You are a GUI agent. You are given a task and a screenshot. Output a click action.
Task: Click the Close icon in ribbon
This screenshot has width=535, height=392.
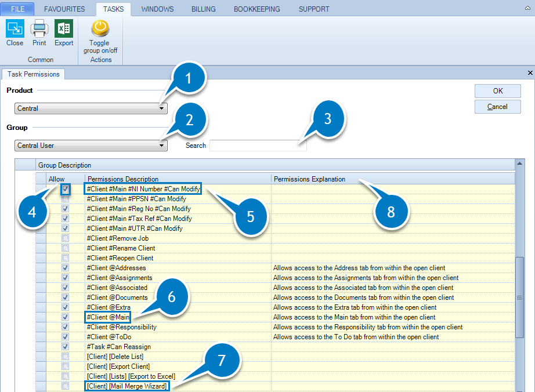[15, 28]
